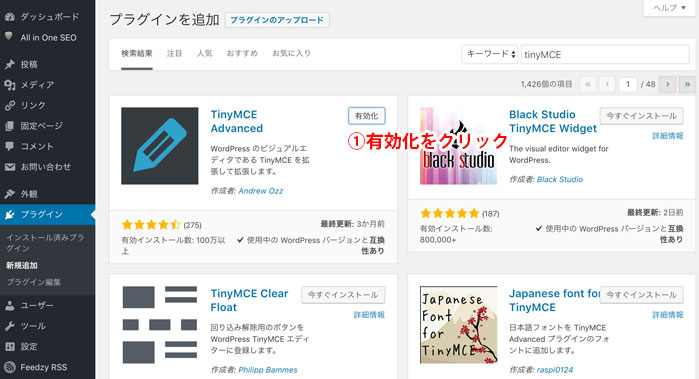Click the pages icon beside 固定ページ
The height and width of the screenshot is (379, 699).
[10, 126]
